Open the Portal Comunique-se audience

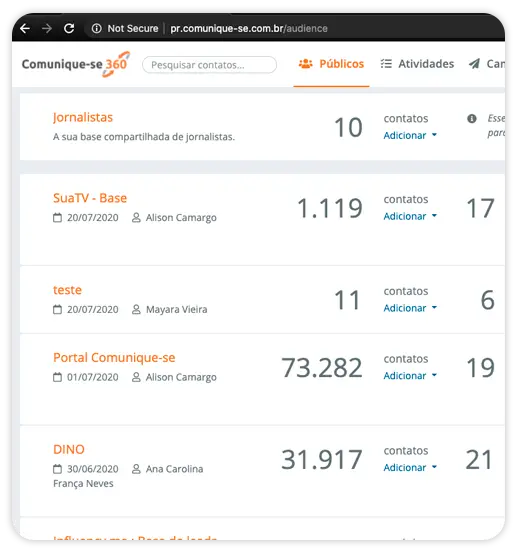pos(114,358)
